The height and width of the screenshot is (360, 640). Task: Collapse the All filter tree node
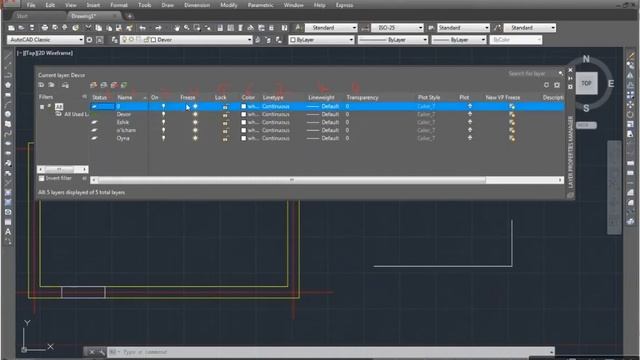[42, 107]
